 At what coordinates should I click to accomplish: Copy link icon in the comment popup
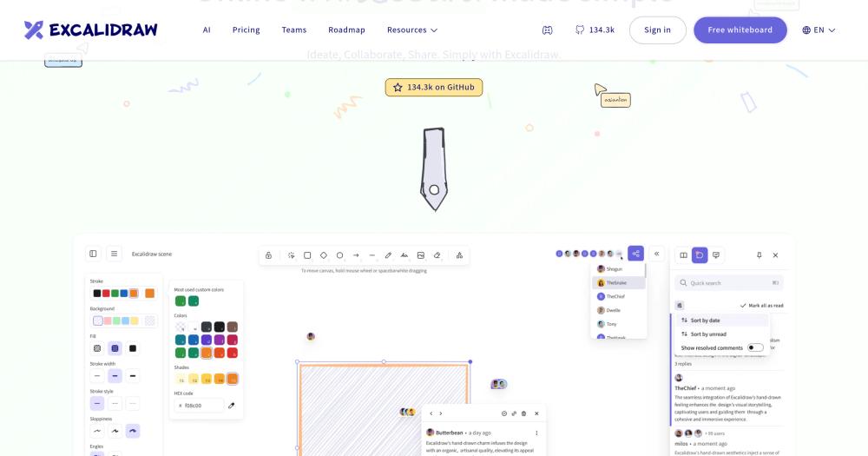pyautogui.click(x=514, y=413)
